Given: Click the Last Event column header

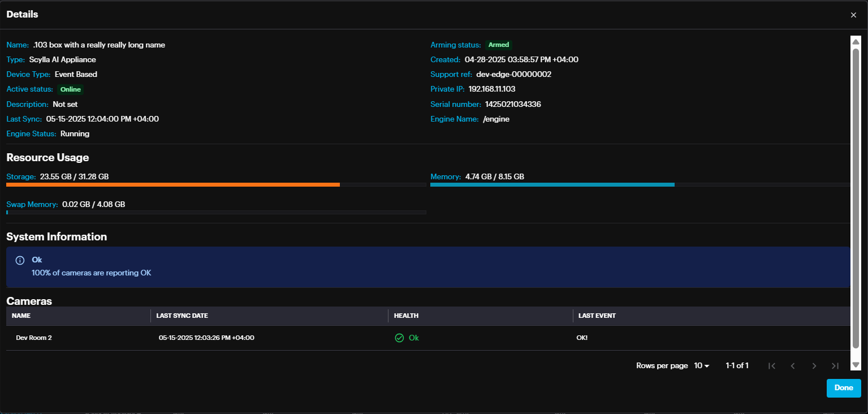Looking at the screenshot, I should [x=597, y=316].
